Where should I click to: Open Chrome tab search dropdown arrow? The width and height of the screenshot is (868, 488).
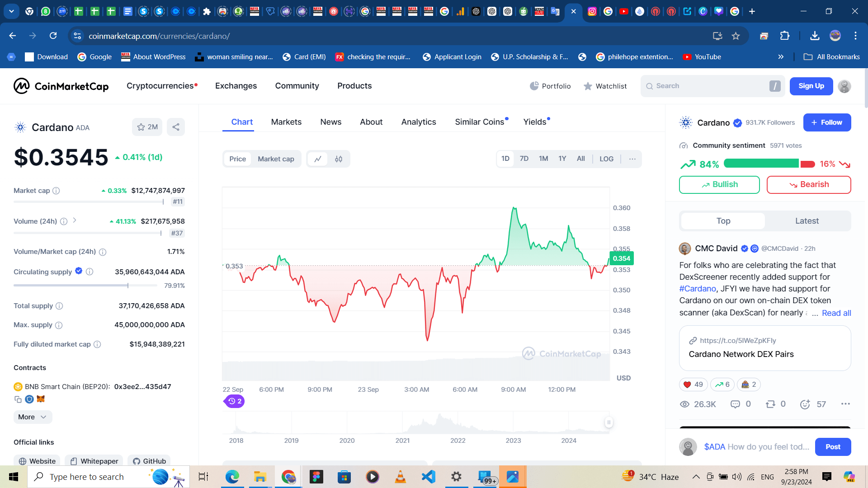click(x=11, y=11)
